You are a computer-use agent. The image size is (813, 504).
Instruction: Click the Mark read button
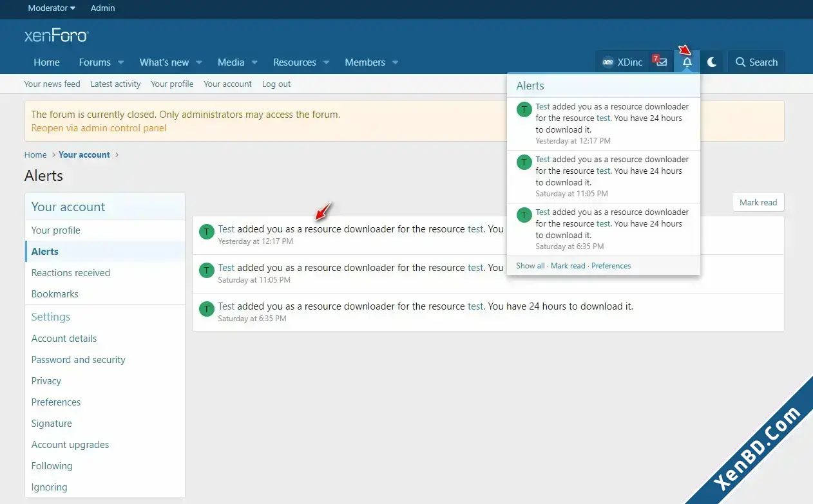click(758, 202)
